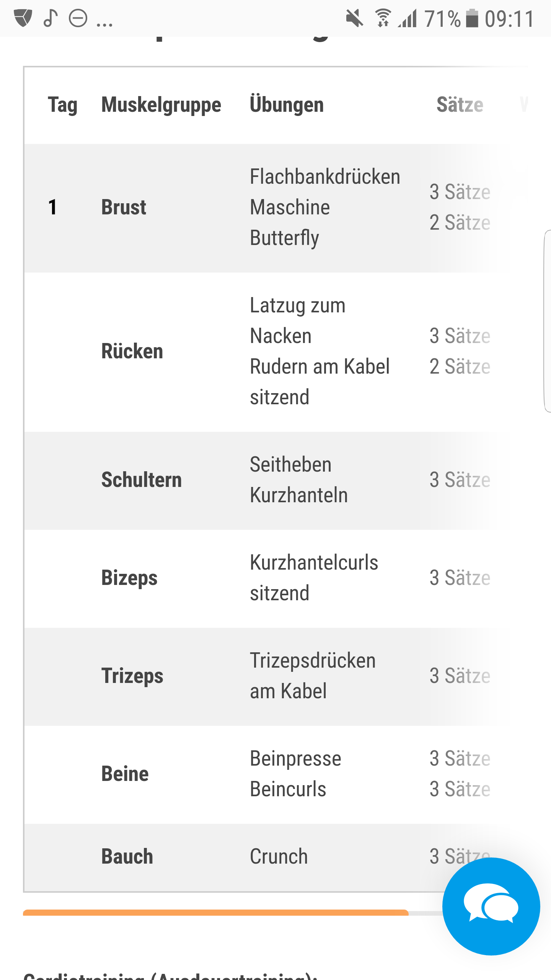Tap the music note status icon
Screen dimensions: 551x980
pyautogui.click(x=51, y=18)
